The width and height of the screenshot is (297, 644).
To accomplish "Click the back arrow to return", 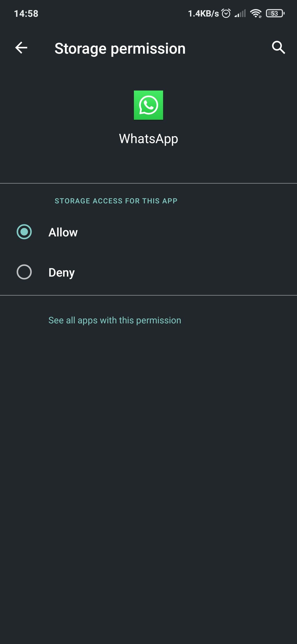I will click(x=21, y=48).
